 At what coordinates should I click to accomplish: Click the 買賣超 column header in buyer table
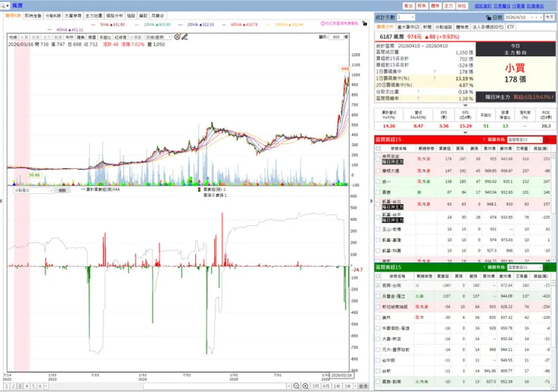[x=444, y=149]
